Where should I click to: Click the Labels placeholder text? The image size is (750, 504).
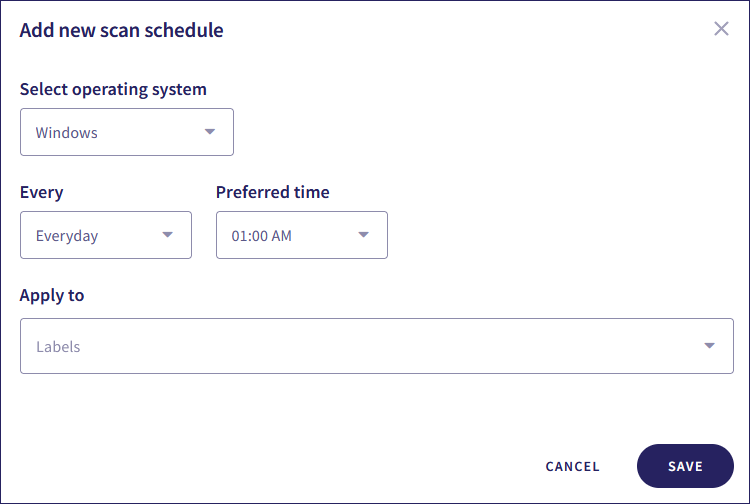[x=58, y=347]
